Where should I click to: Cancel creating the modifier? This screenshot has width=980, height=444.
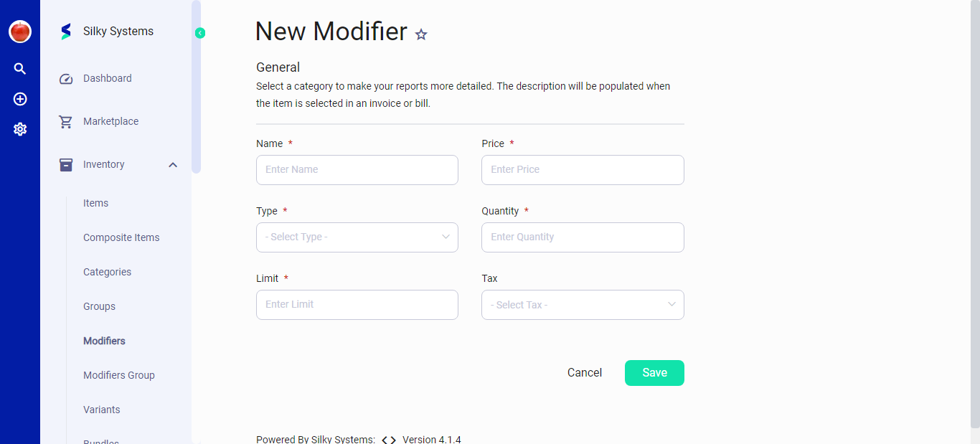point(584,372)
